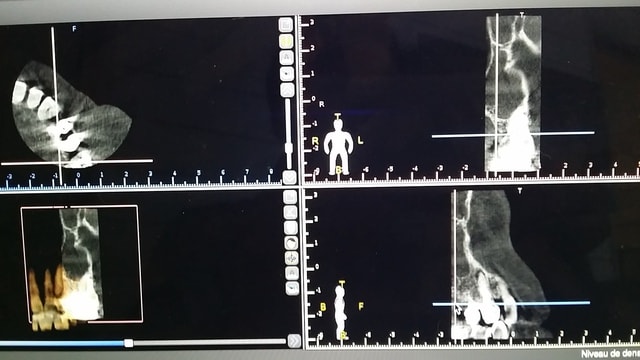Toggle the topmost button of the 3D view toolbar
The width and height of the screenshot is (640, 360).
pos(290,197)
